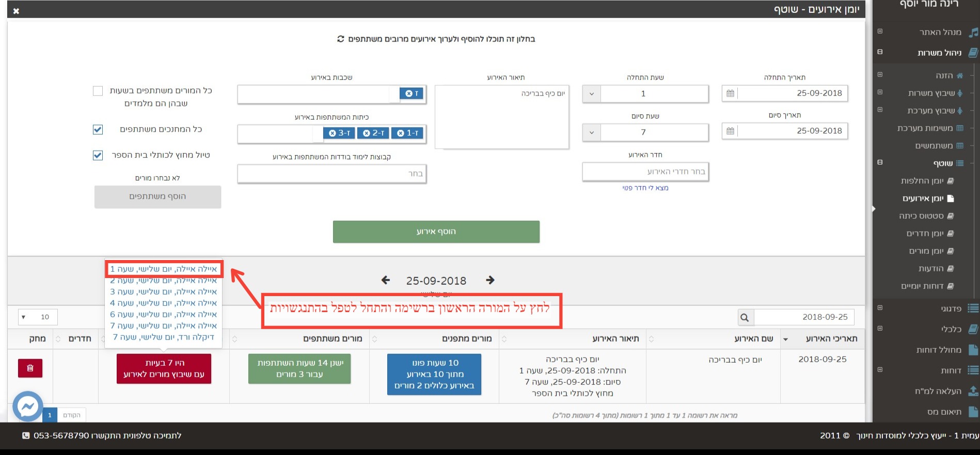Click the upload icon of העלאה למ"נ

pos(973,391)
